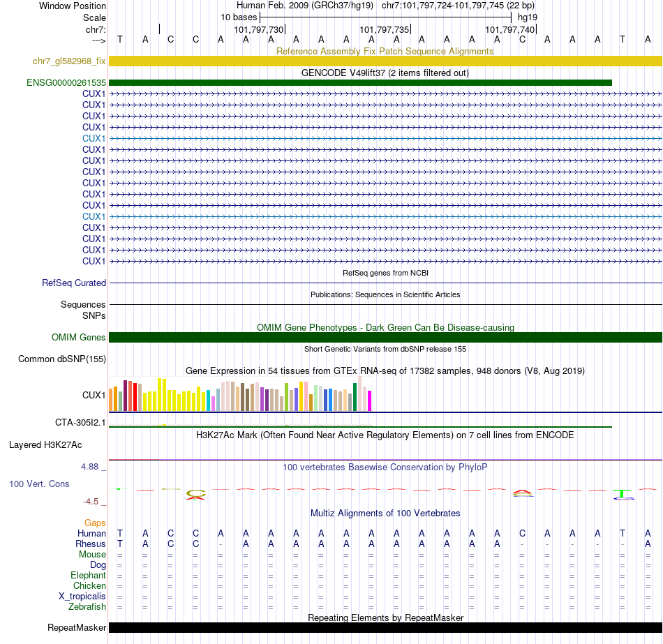Click the chr7_gl582968_fix label

click(69, 61)
